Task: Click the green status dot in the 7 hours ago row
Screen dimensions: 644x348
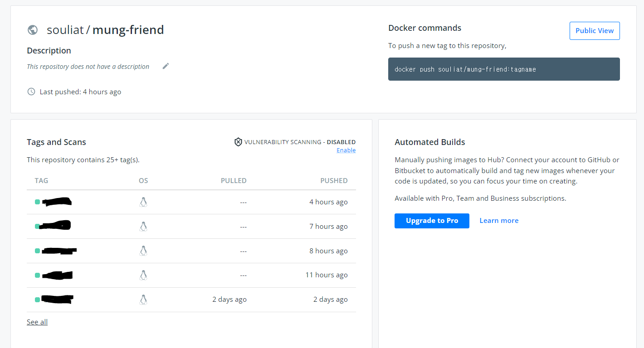Action: 37,226
